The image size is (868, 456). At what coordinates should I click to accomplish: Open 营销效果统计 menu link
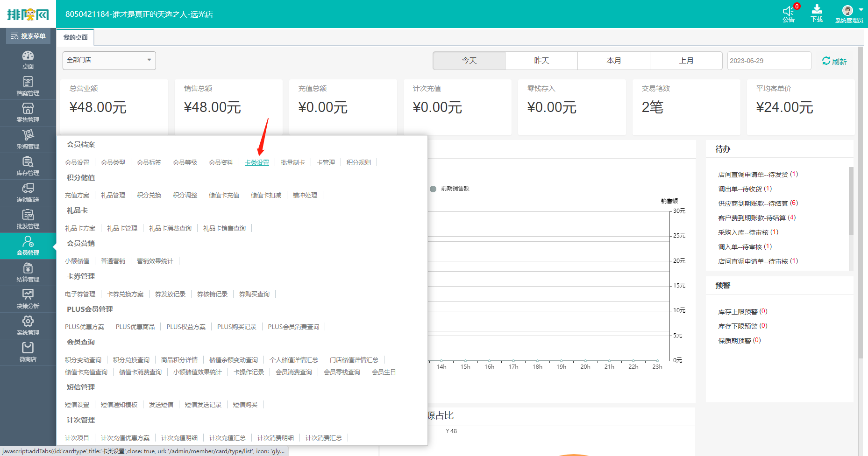pos(155,261)
